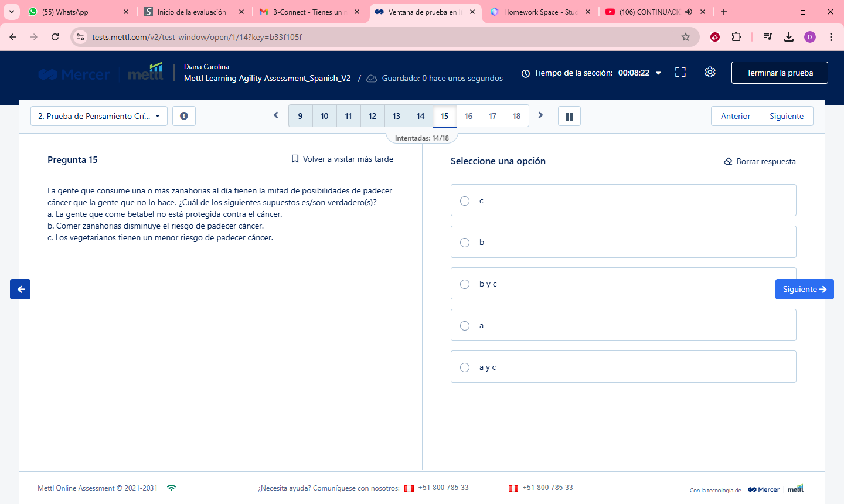Go back in browser history

[x=13, y=37]
